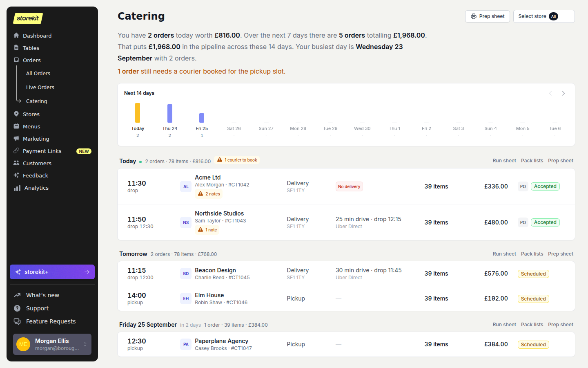The height and width of the screenshot is (368, 588).
Task: Open the Select store dropdown
Action: tap(544, 16)
